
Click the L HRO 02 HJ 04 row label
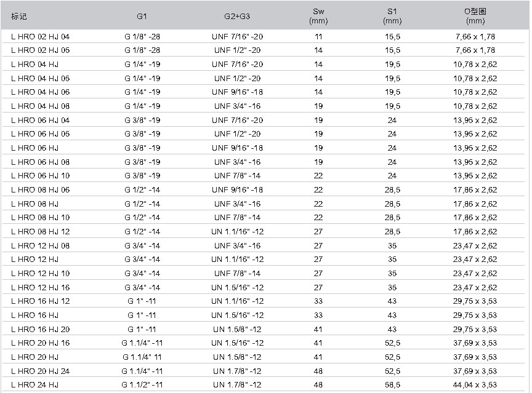41,36
